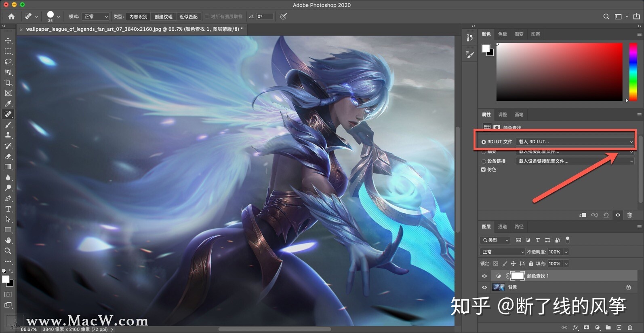This screenshot has width=644, height=333.
Task: Switch to the 通道 tab
Action: pyautogui.click(x=503, y=227)
